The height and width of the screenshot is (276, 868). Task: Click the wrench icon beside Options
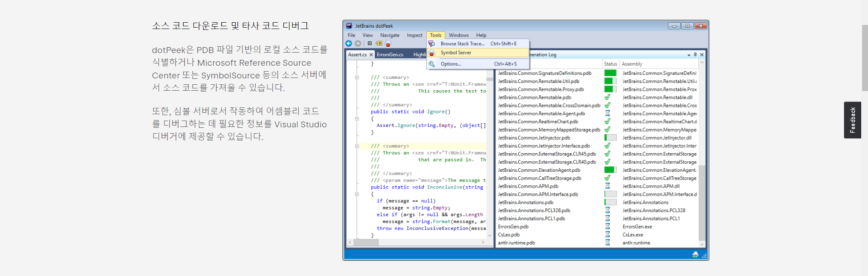[432, 64]
